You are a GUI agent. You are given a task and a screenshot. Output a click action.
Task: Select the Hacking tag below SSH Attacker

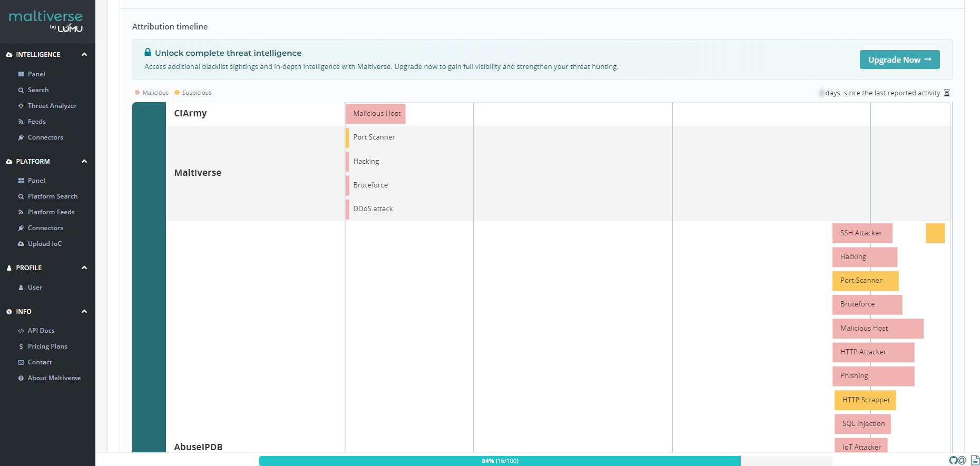[x=865, y=257]
